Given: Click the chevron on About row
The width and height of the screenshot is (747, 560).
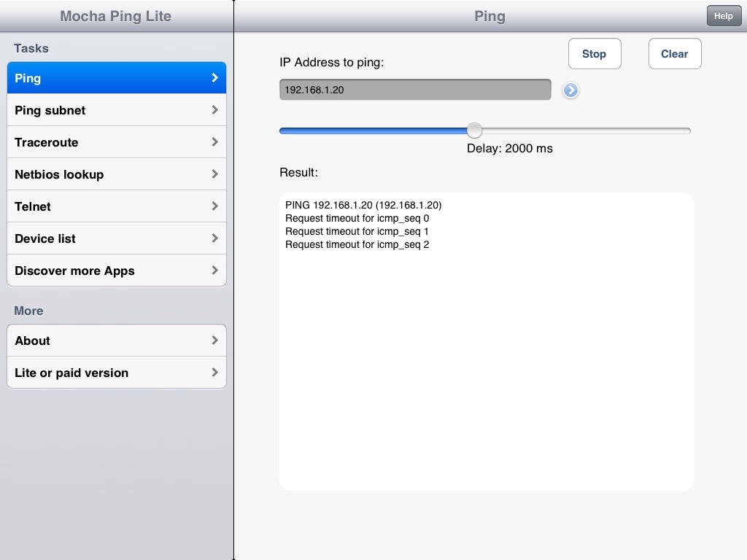Looking at the screenshot, I should pos(215,341).
